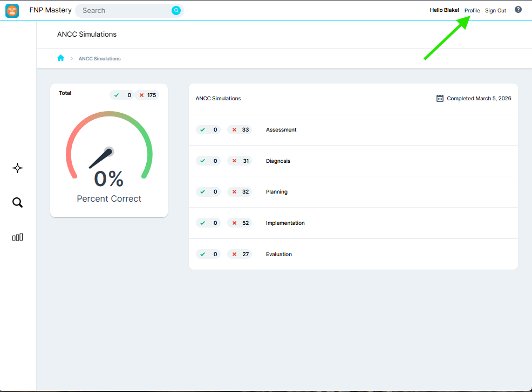Click the Profile link
This screenshot has width=532, height=392.
[x=472, y=11]
